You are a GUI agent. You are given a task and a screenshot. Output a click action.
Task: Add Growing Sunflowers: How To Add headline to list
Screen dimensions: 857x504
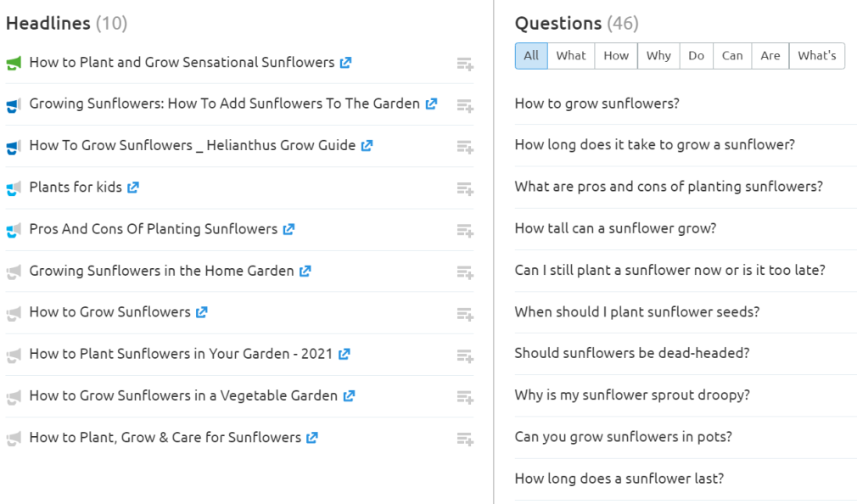[x=465, y=105]
